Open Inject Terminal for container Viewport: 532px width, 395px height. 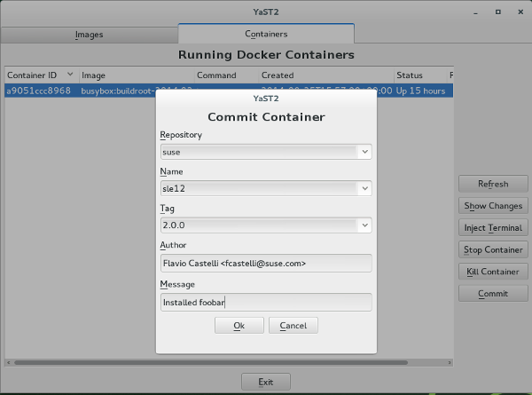[493, 227]
